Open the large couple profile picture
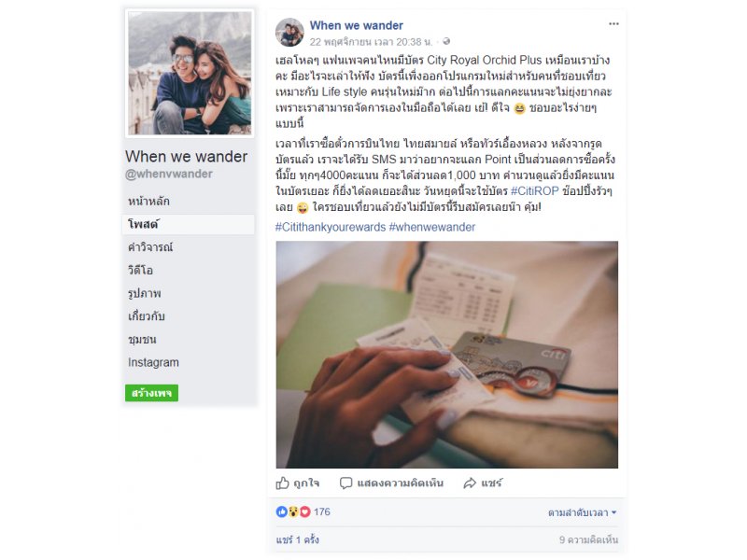 [x=190, y=74]
